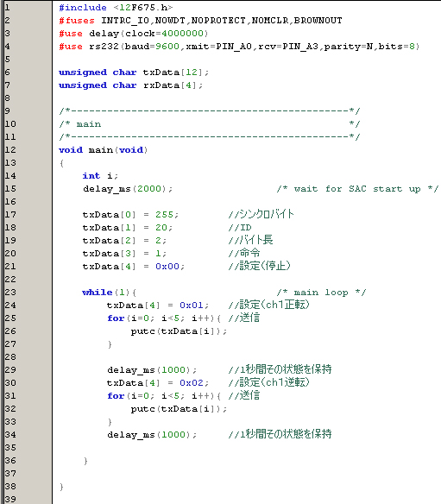Click INTRC_IO in the fuses line
The image size is (441, 504).
click(x=125, y=21)
